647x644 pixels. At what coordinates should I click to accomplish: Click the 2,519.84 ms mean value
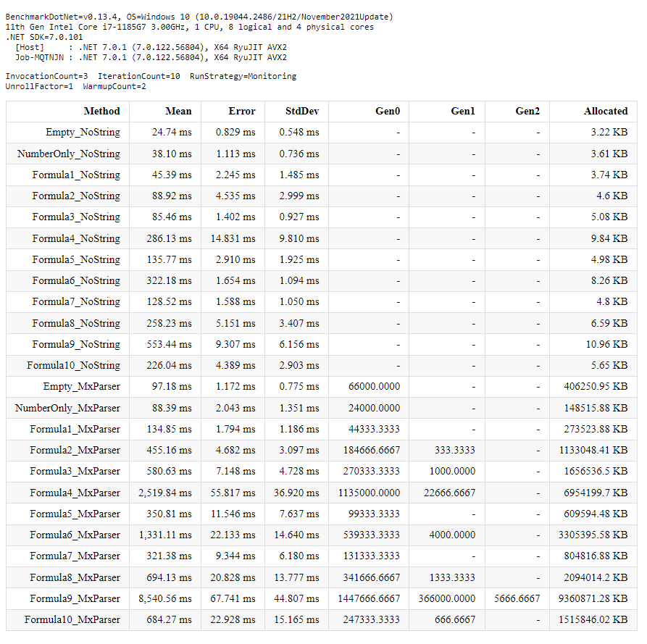(x=165, y=493)
